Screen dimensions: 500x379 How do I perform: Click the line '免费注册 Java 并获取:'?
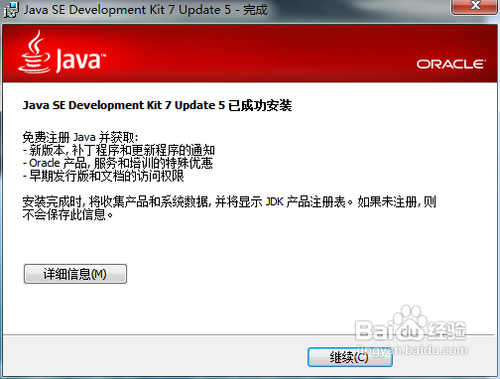80,137
